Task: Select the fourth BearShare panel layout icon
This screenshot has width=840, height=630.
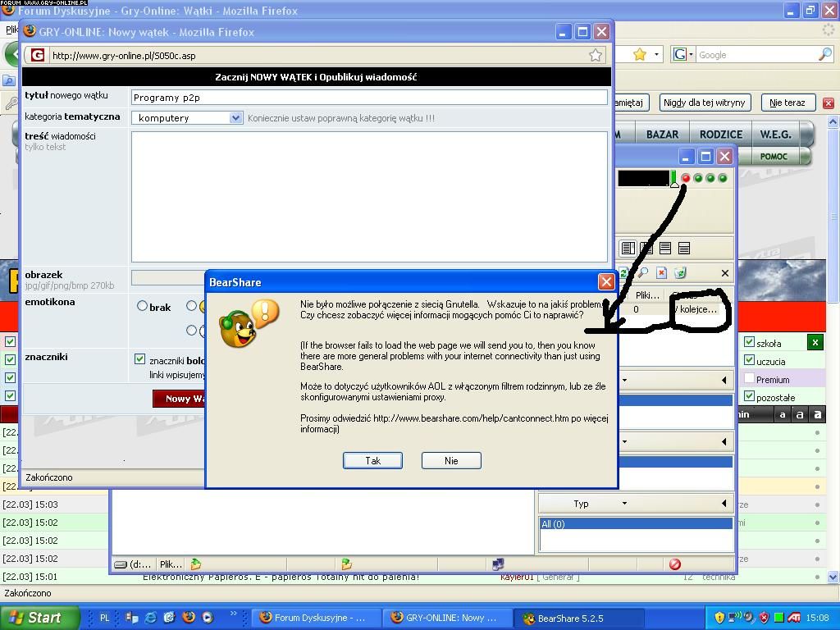Action: (x=684, y=248)
